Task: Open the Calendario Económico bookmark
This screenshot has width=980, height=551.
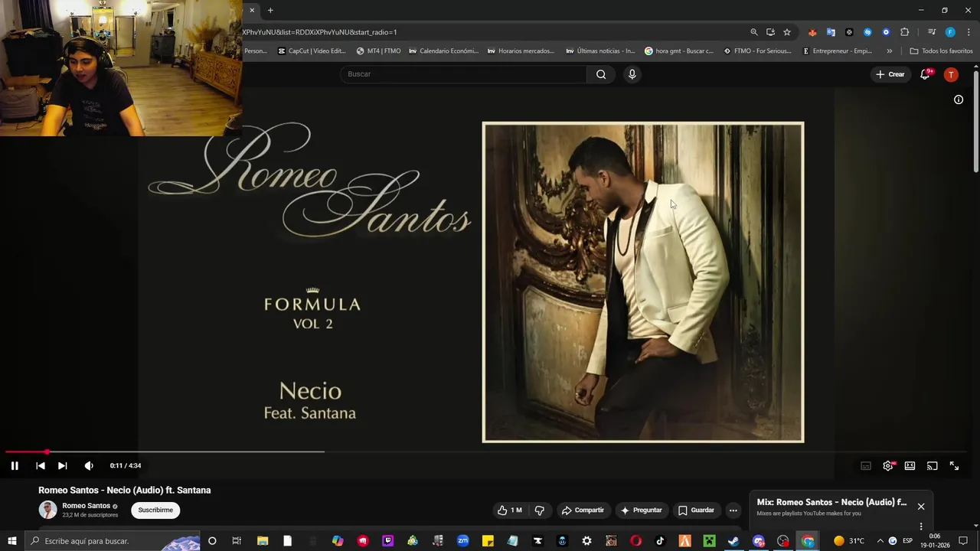Action: tap(444, 51)
